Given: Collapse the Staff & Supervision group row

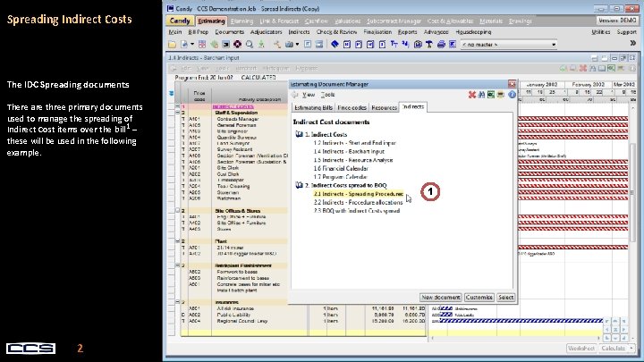Looking at the screenshot, I should click(178, 113).
